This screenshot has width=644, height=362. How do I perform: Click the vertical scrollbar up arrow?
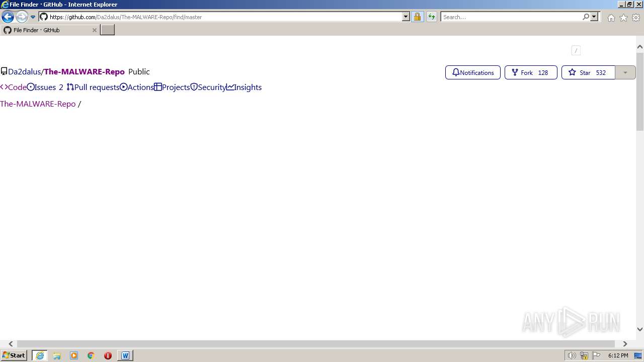pyautogui.click(x=640, y=47)
